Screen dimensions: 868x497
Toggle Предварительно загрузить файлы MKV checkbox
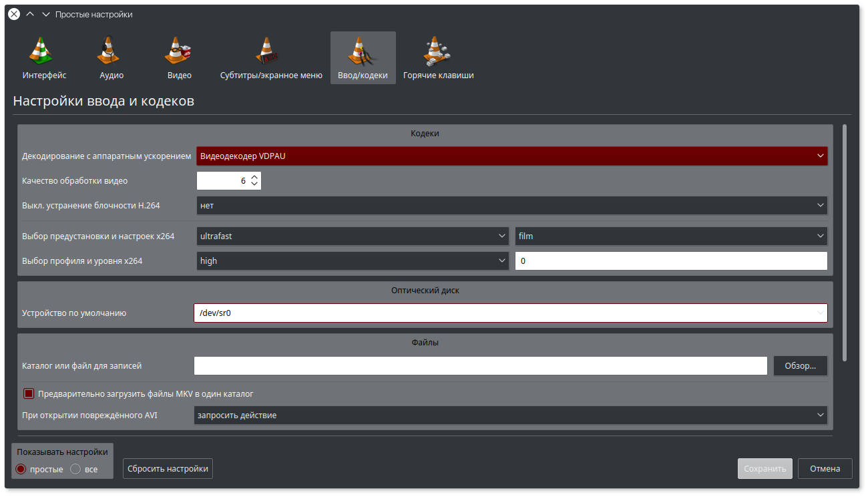[x=29, y=393]
